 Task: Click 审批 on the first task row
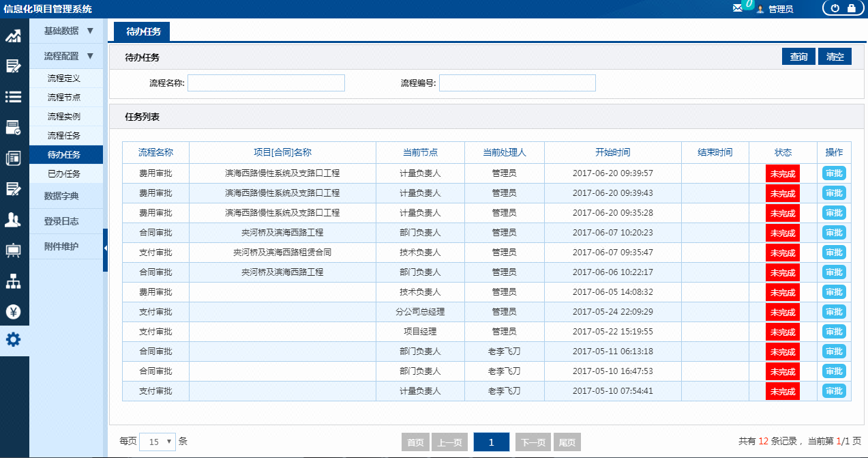coord(833,173)
